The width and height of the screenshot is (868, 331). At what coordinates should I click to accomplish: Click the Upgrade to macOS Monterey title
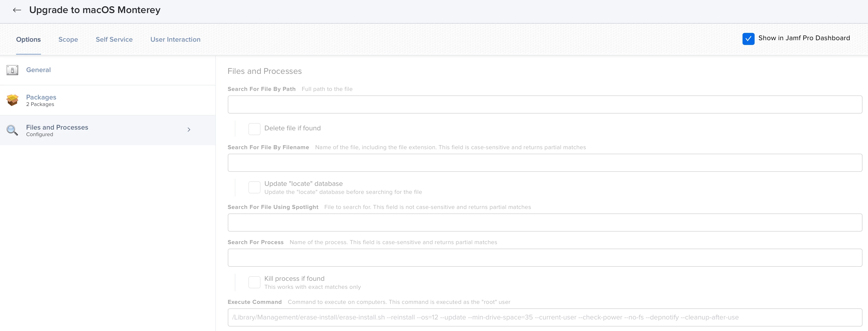[x=95, y=10]
